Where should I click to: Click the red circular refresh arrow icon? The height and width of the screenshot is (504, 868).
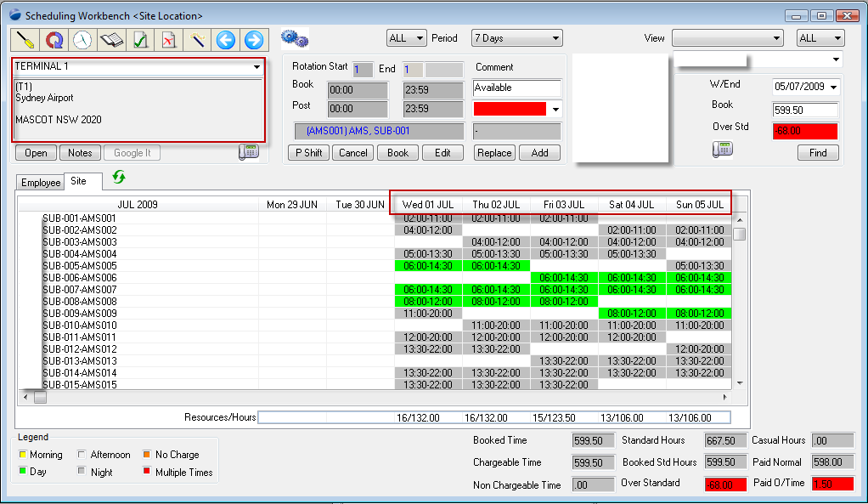54,40
